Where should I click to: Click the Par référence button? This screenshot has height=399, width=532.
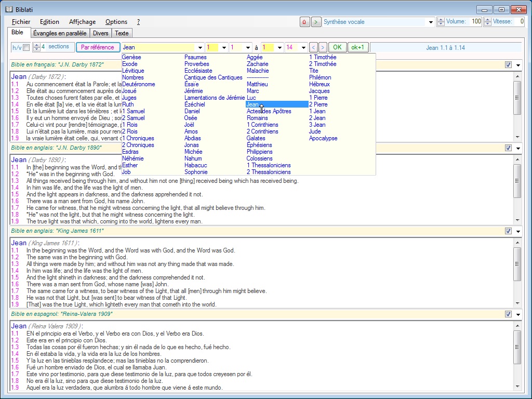(x=98, y=47)
